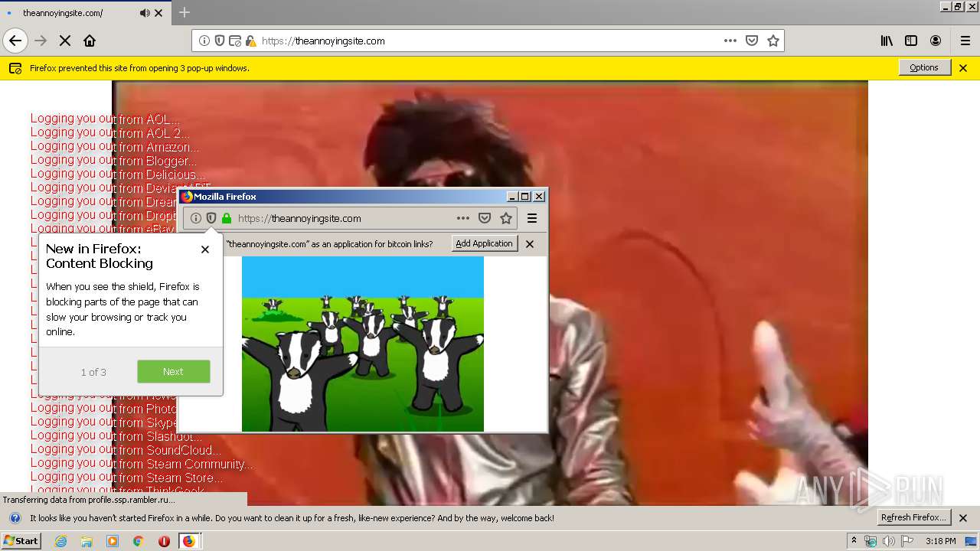This screenshot has height=551, width=980.
Task: Launch Google Chrome from taskbar
Action: pos(138,541)
